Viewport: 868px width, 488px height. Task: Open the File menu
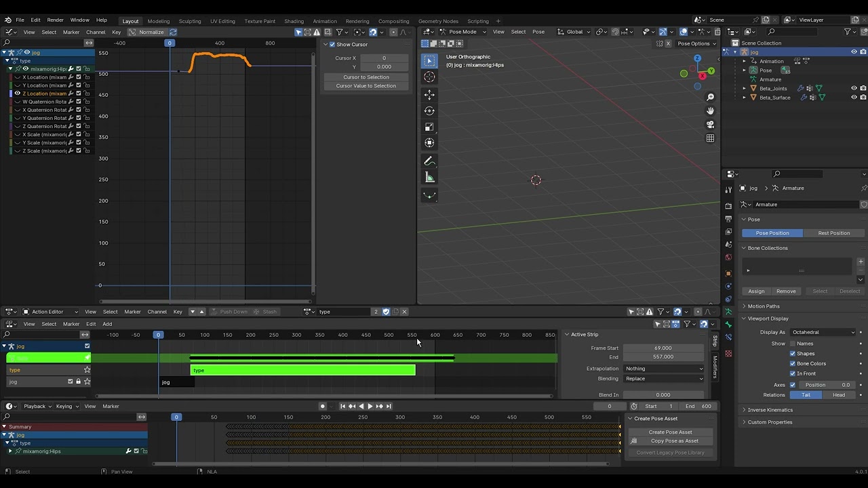click(x=20, y=20)
